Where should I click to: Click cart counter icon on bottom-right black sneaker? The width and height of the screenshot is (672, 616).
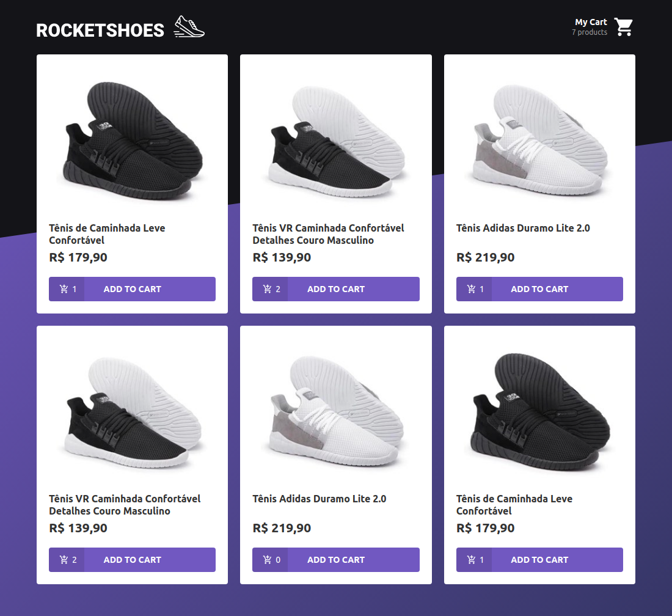(471, 559)
